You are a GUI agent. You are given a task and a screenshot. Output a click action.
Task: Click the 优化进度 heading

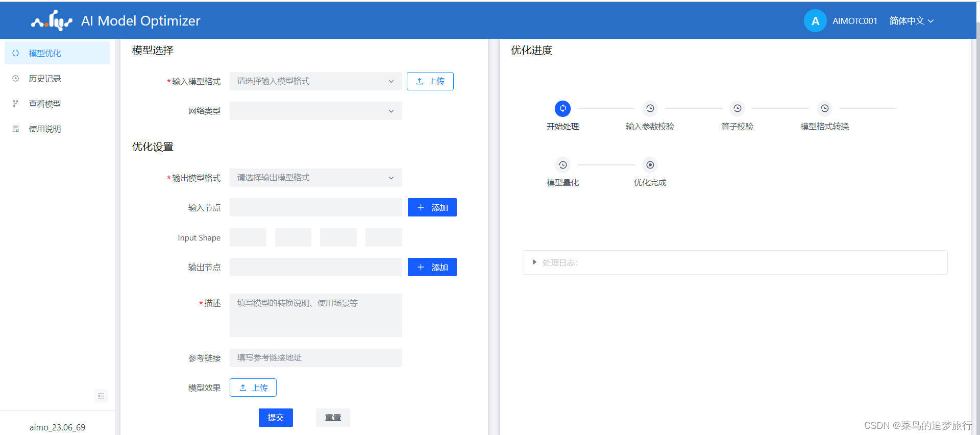(531, 50)
